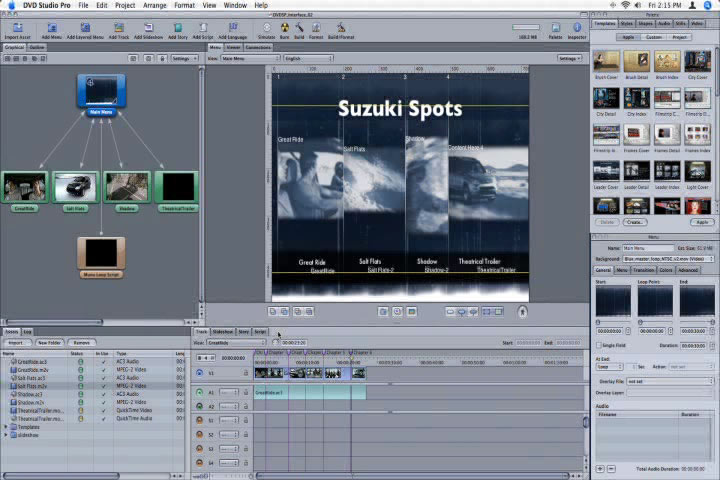Click the Burn disc icon
Image resolution: width=720 pixels, height=480 pixels.
point(285,28)
